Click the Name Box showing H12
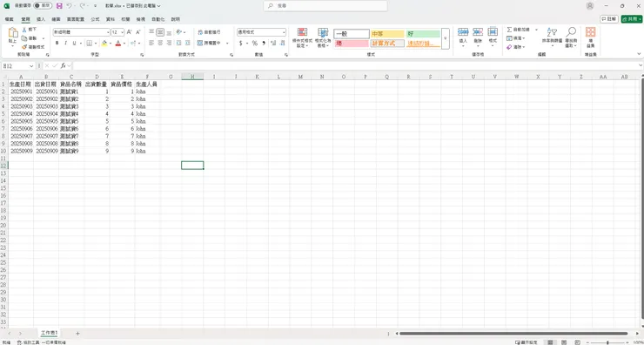 18,66
